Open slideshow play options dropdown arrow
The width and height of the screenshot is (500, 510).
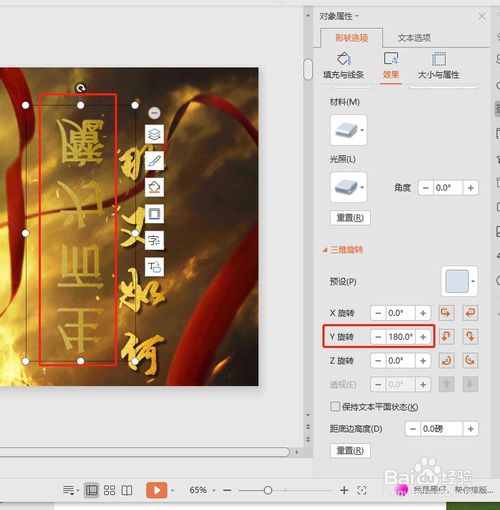172,490
